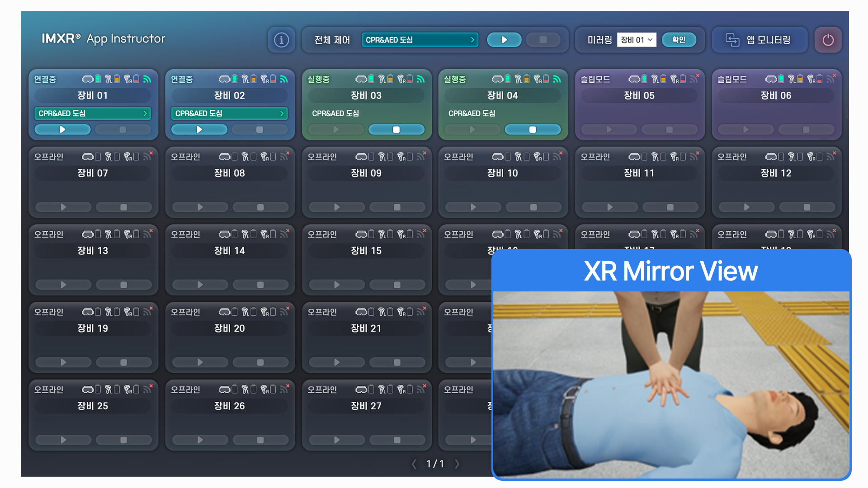Screen dimensions: 868x488
Task: Click the wifi signal icon on 장비 01
Action: coord(147,79)
